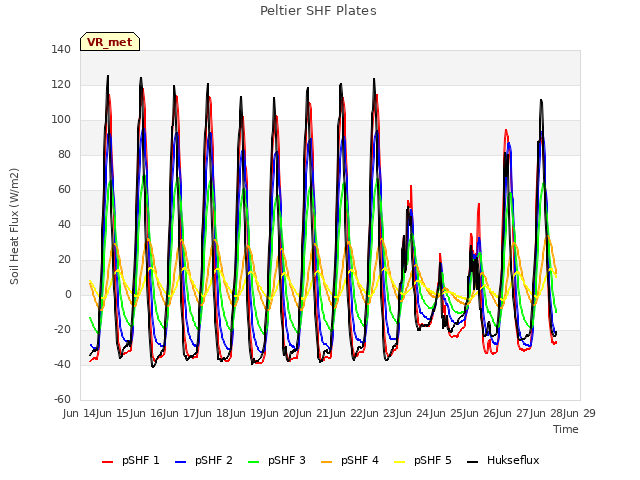Click the Jun 29 x-axis label
Screen dimensions: 640x480
pyautogui.click(x=580, y=413)
